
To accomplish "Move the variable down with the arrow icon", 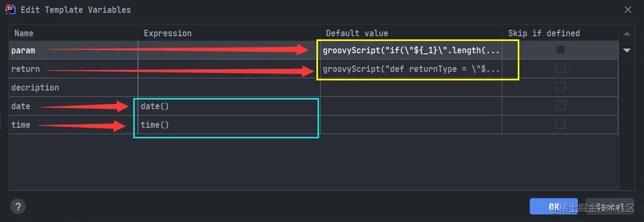I will 627,50.
